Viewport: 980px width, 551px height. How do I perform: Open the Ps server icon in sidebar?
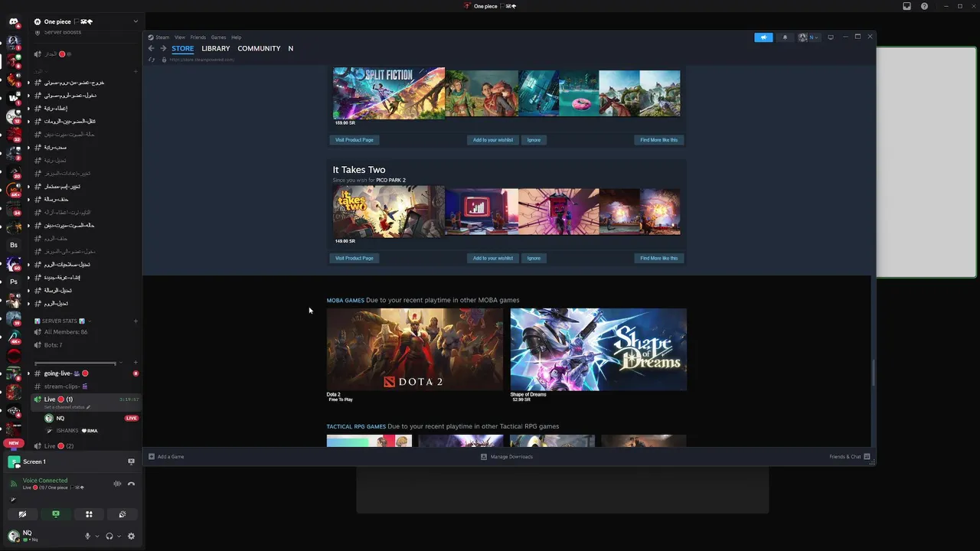tap(13, 282)
